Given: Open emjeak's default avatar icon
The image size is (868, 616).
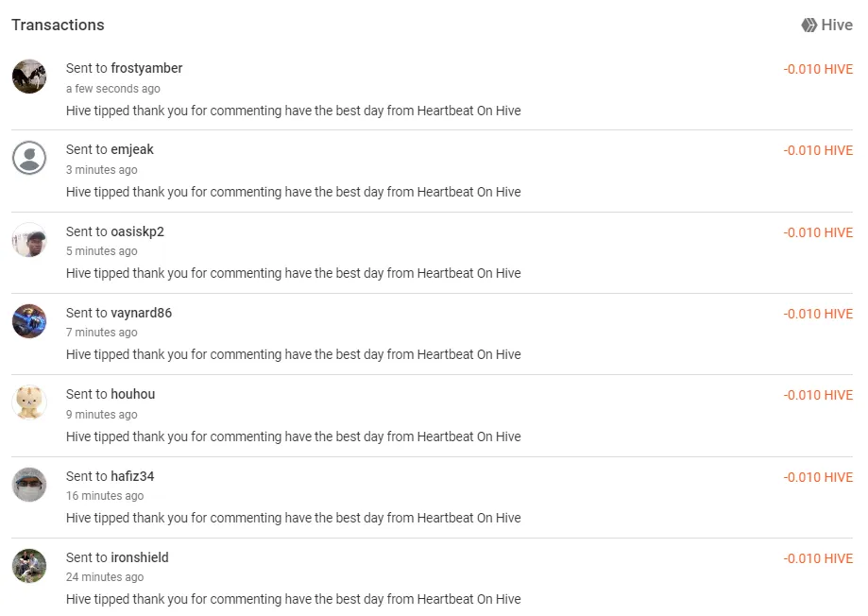Looking at the screenshot, I should (x=29, y=158).
